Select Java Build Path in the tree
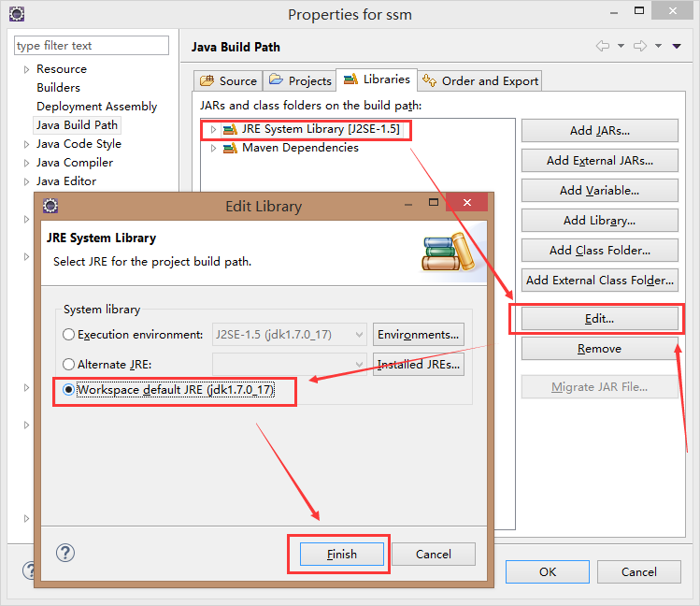 tap(77, 125)
